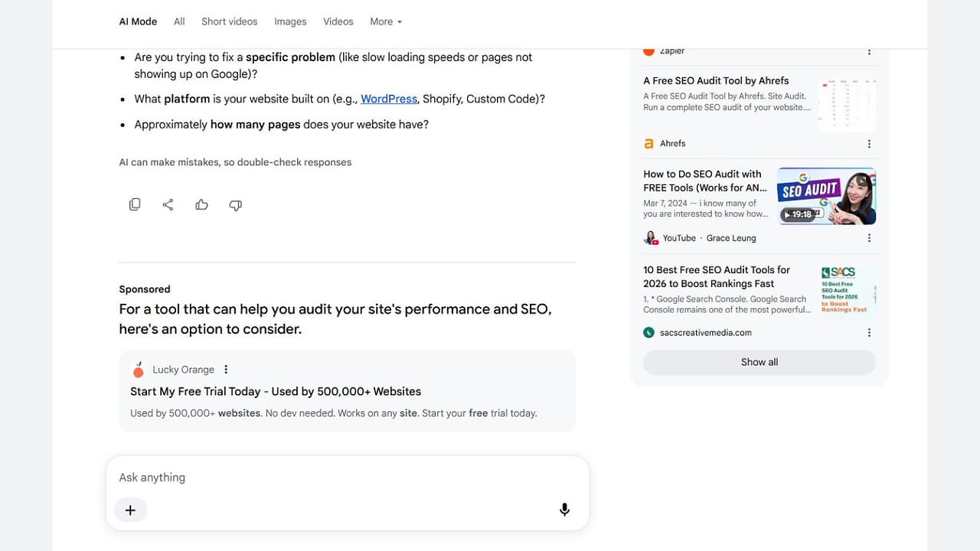
Task: Open options for sacscreativemedia.com result
Action: tap(869, 333)
